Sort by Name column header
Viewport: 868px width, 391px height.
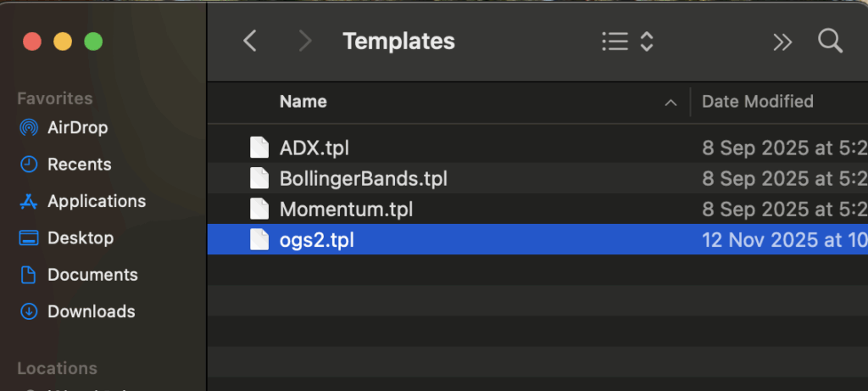[303, 102]
